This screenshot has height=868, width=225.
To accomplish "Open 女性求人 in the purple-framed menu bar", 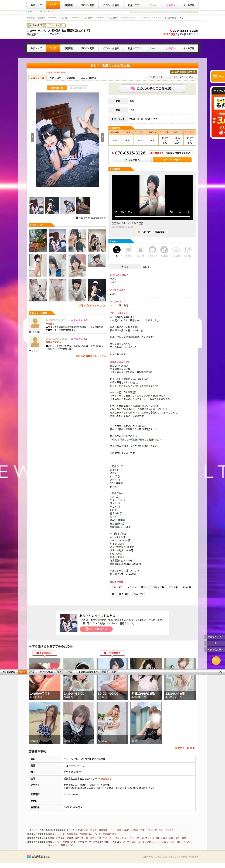I will [x=171, y=48].
